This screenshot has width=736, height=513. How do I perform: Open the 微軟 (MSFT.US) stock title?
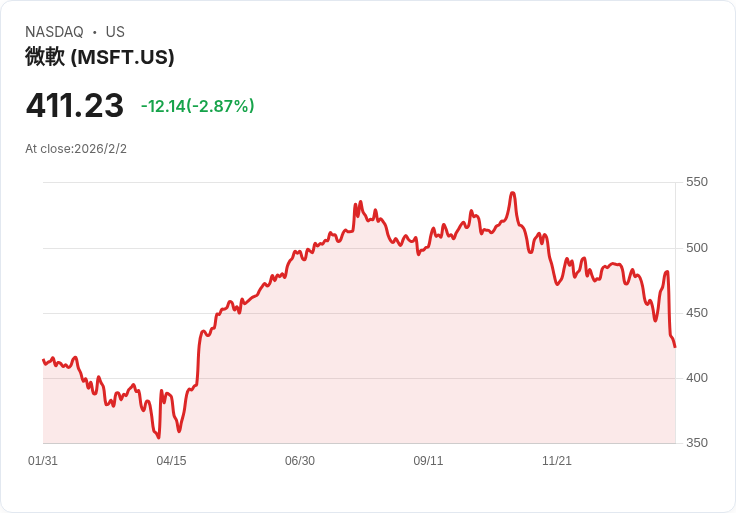coord(100,57)
